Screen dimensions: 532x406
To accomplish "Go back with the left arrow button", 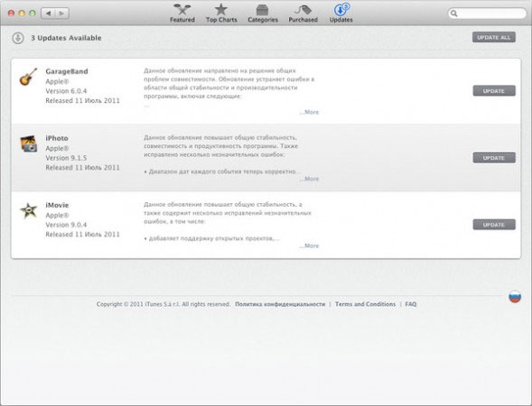I will click(x=48, y=14).
